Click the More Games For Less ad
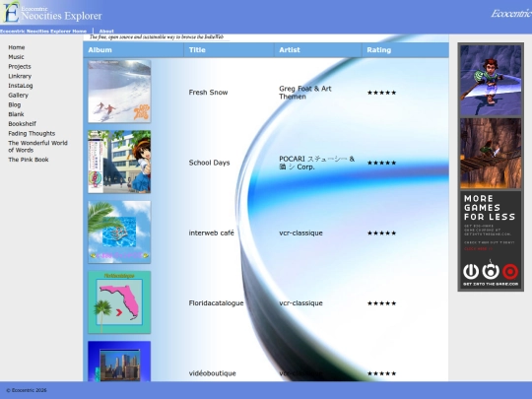 point(491,240)
